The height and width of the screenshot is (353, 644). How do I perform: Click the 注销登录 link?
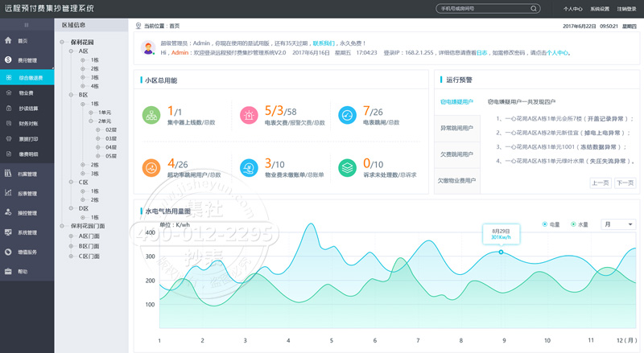626,9
